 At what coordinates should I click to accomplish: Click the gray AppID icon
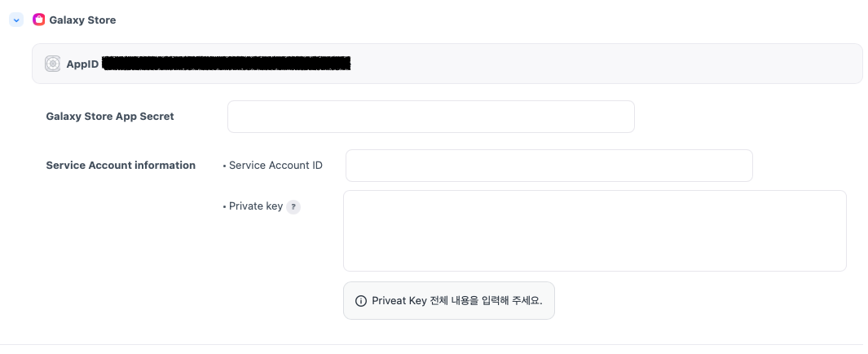(x=53, y=64)
